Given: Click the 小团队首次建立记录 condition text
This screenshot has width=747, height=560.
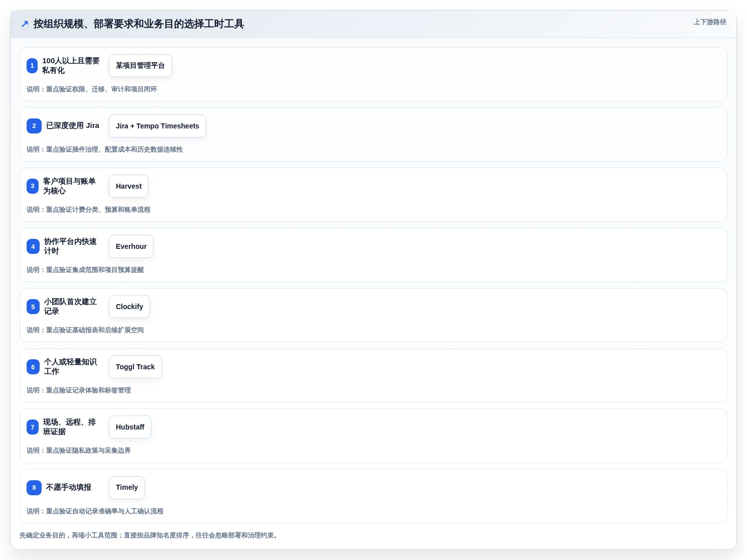Looking at the screenshot, I should point(70,307).
